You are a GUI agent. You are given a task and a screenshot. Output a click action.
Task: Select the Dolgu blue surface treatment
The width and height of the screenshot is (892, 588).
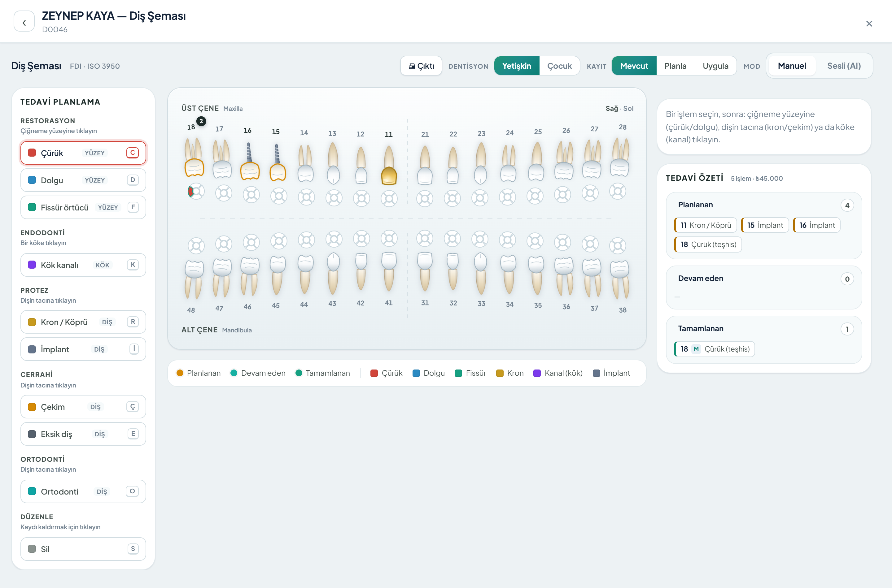pos(83,180)
